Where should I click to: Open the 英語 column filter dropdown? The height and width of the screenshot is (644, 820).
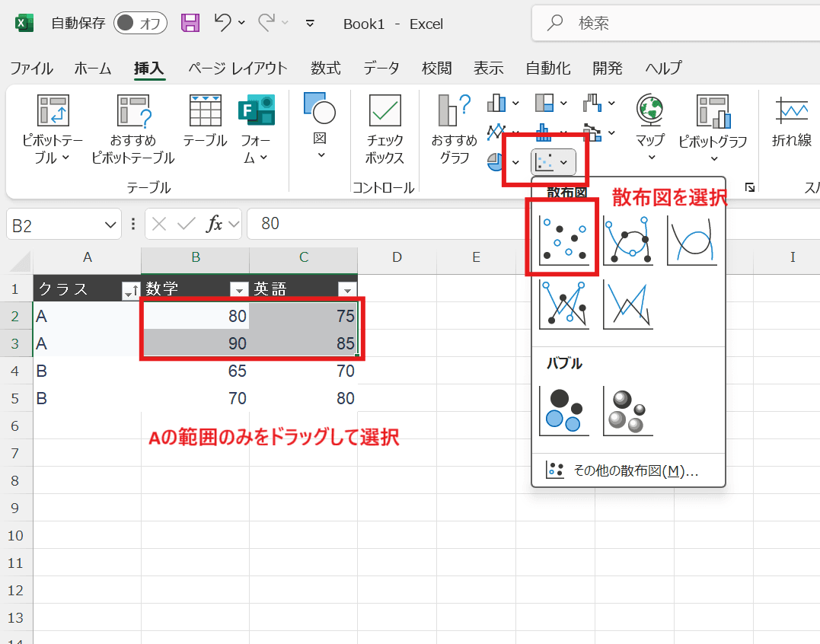point(346,289)
